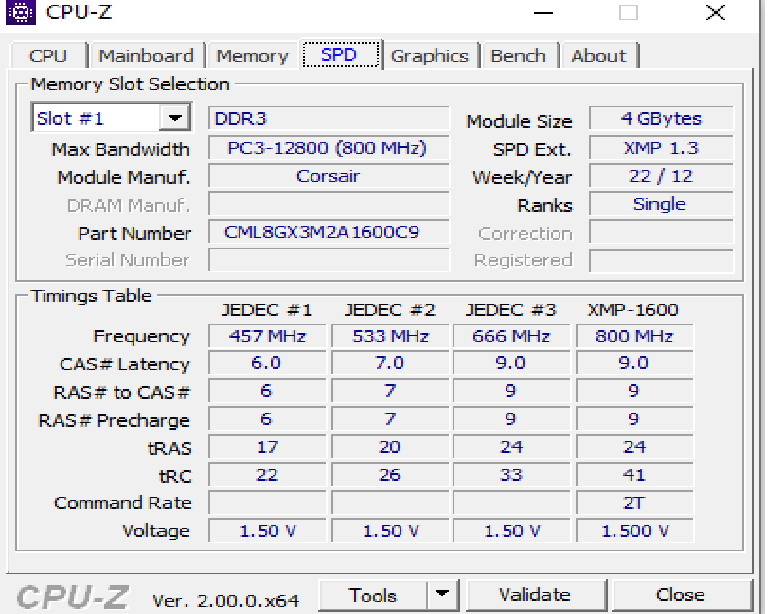Click the Single ranks value

click(661, 204)
